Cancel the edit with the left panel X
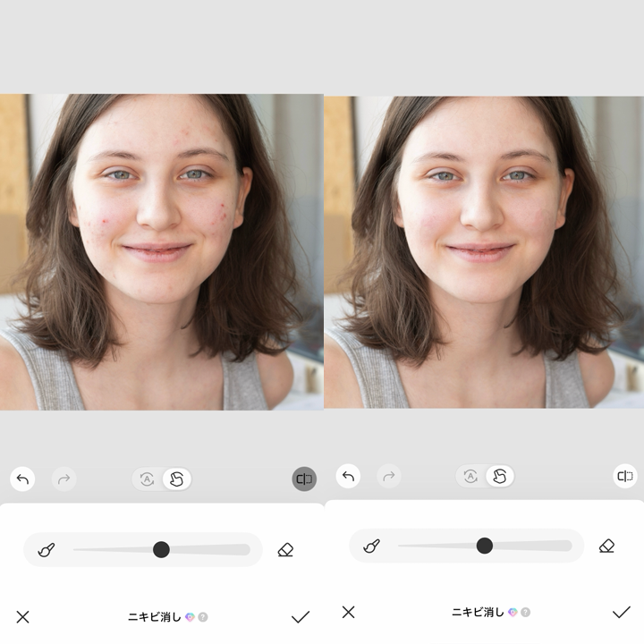Image resolution: width=644 pixels, height=644 pixels. tap(23, 617)
